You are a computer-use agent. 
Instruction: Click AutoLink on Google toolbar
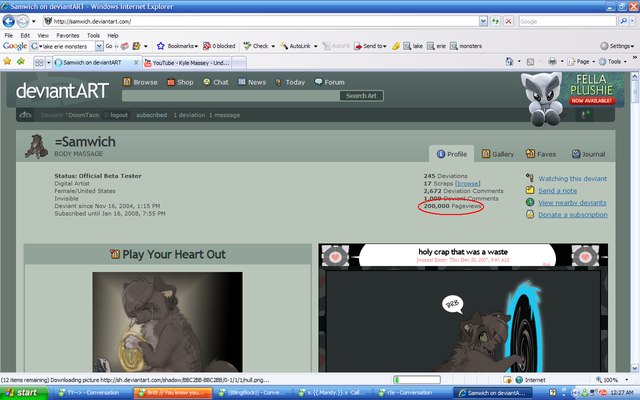[296, 46]
